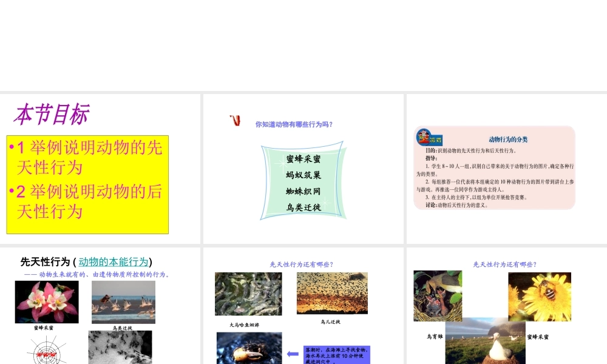Click the blue left arrow icon
This screenshot has height=364, width=607.
(293, 354)
